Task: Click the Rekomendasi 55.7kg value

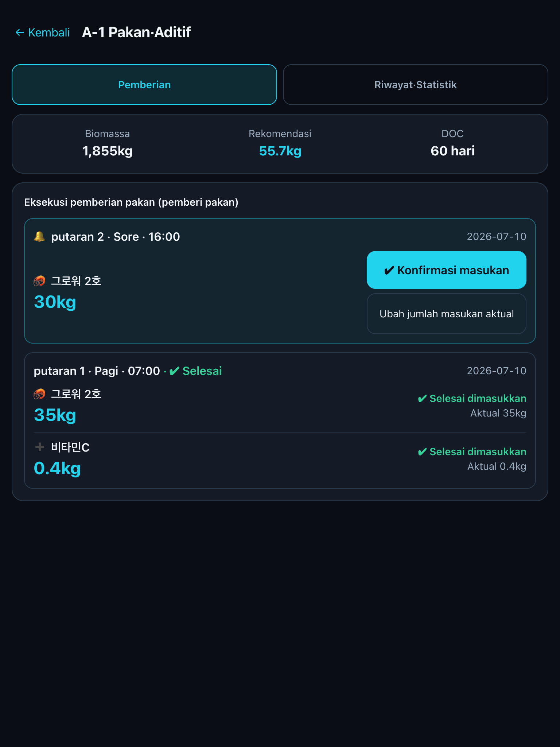Action: click(280, 151)
